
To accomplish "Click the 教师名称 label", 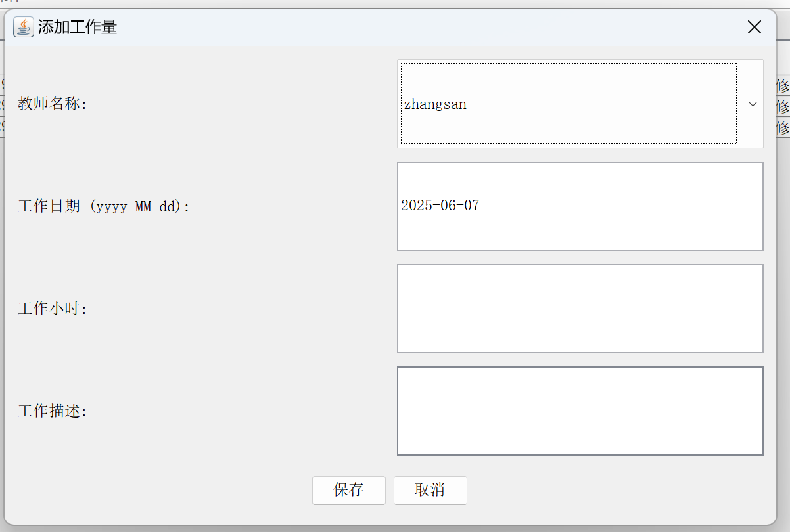I will tap(53, 104).
